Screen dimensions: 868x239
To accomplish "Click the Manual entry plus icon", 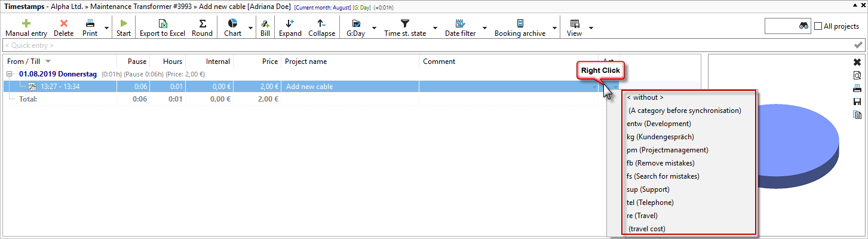I will (26, 24).
